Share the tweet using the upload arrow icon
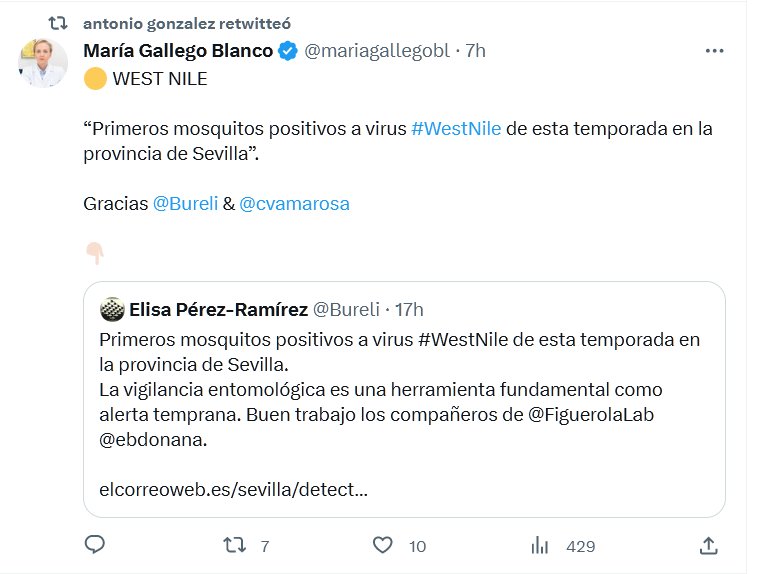This screenshot has height=574, width=760. point(708,545)
